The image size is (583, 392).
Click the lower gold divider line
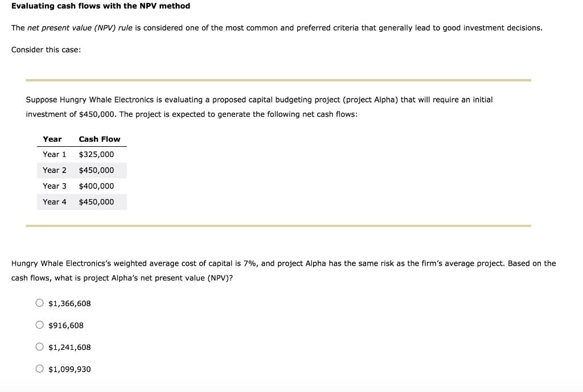pyautogui.click(x=277, y=225)
